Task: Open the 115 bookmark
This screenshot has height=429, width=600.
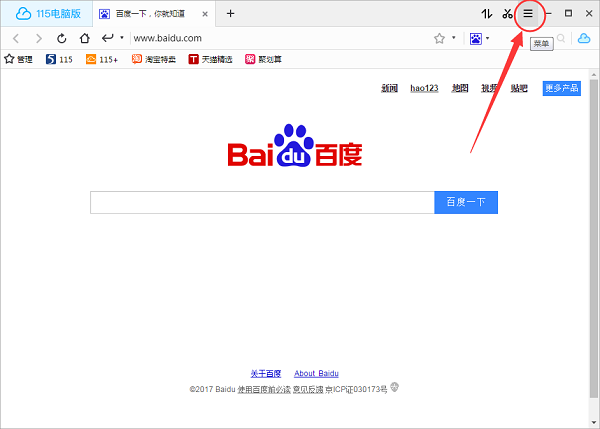Action: 59,59
